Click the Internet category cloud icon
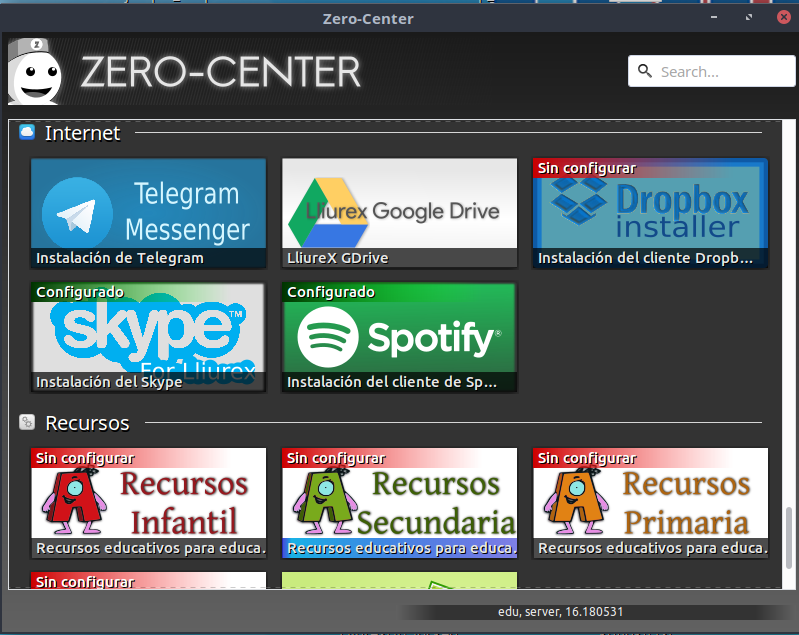This screenshot has height=635, width=799. tap(27, 132)
